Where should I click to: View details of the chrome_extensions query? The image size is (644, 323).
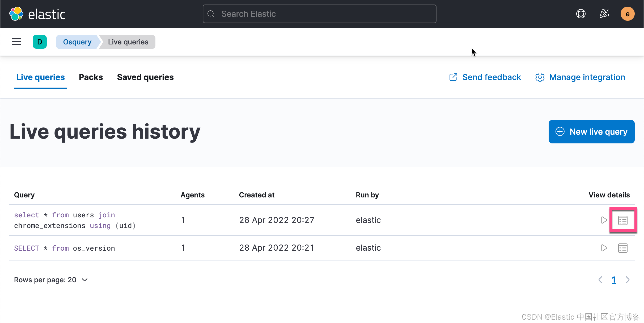(623, 220)
